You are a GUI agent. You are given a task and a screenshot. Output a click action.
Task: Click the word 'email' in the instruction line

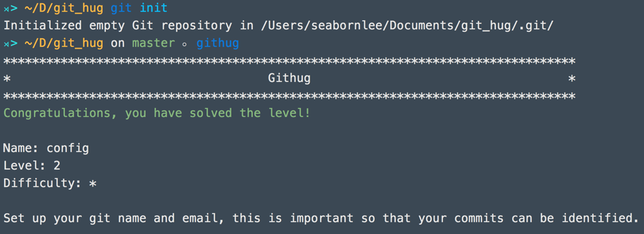click(x=207, y=218)
